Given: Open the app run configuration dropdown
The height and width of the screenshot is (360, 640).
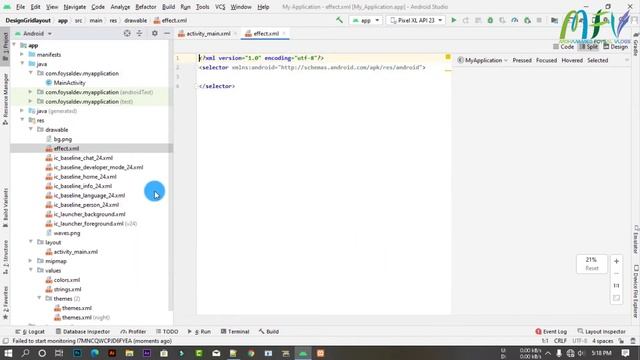Looking at the screenshot, I should (x=366, y=20).
